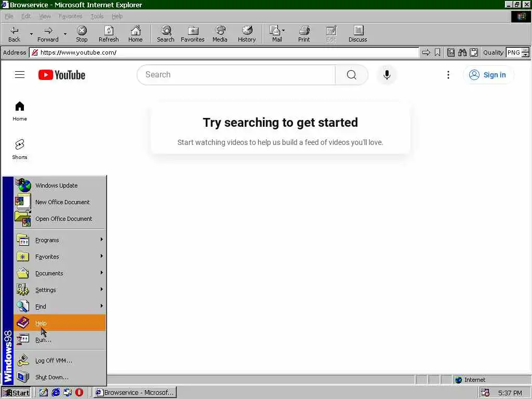Image resolution: width=532 pixels, height=399 pixels.
Task: Open the Help menu in menu bar
Action: click(x=117, y=16)
